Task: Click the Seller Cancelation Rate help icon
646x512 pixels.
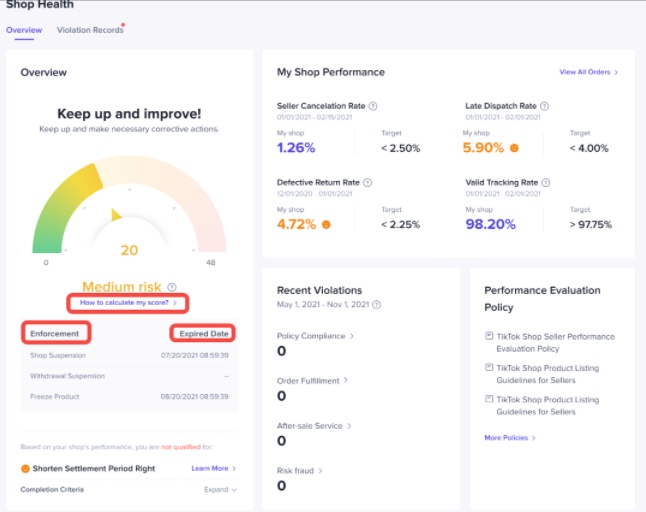Action: pos(373,105)
